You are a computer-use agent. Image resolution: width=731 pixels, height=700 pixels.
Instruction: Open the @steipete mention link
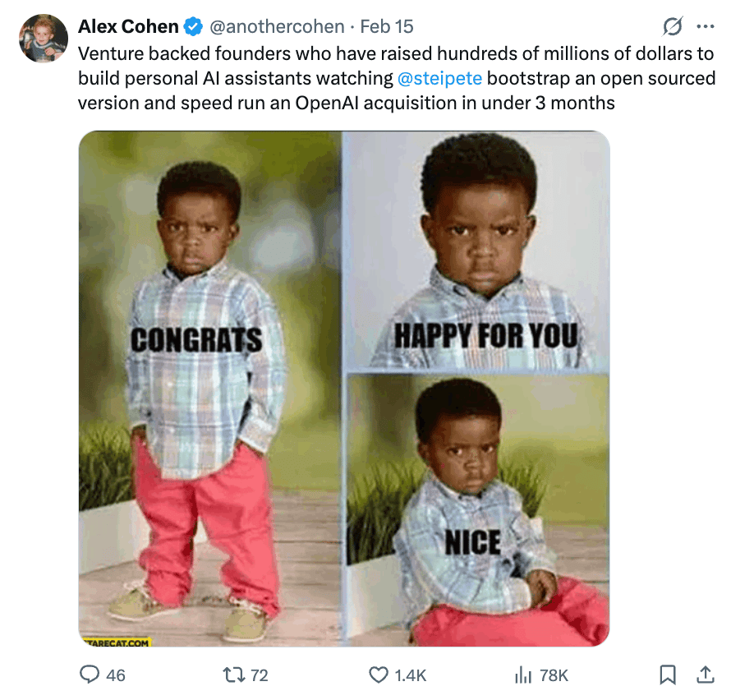(x=439, y=80)
